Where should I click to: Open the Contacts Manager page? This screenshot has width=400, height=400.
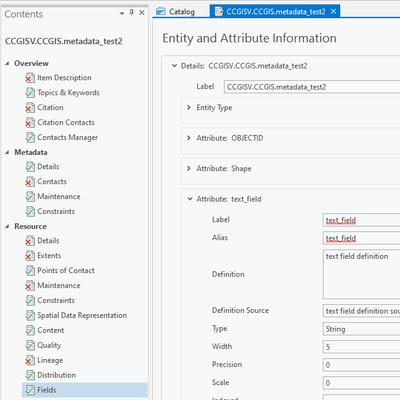tap(68, 137)
